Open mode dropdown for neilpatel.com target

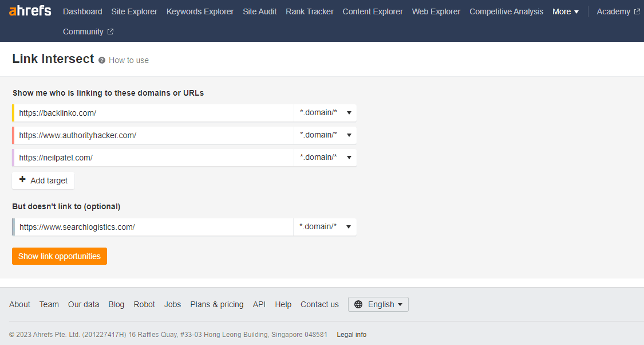click(x=325, y=158)
